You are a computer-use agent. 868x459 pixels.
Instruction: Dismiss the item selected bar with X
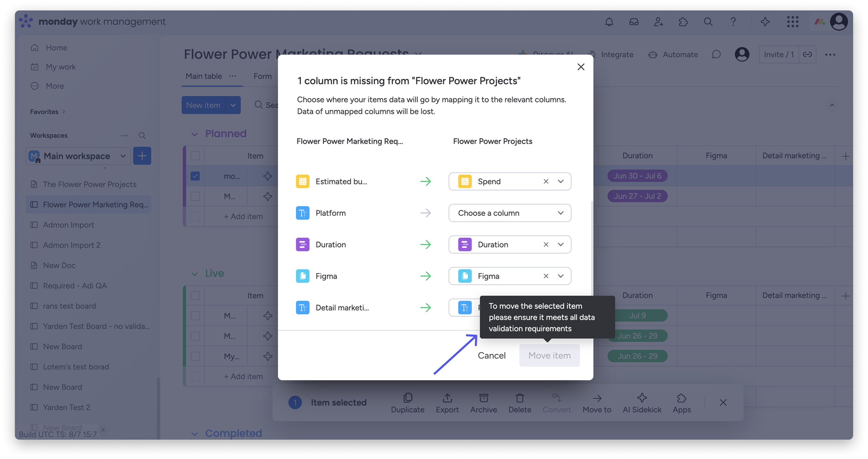point(723,402)
